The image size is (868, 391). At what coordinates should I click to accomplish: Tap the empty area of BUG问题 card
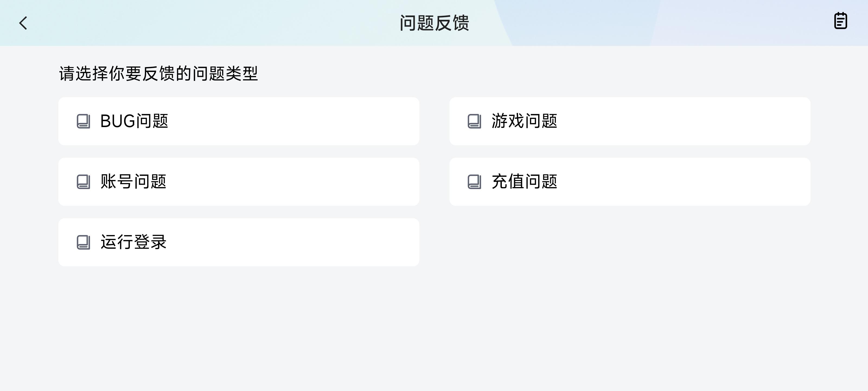click(x=293, y=121)
